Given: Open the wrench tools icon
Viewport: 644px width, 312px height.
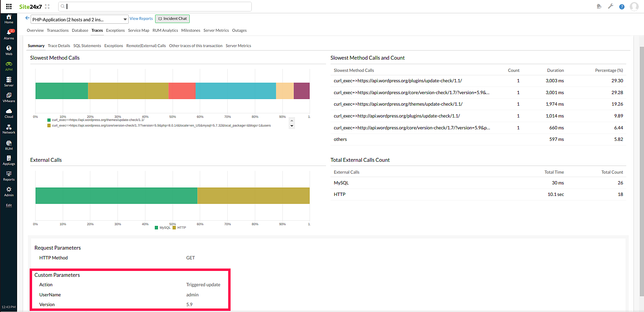Looking at the screenshot, I should [611, 6].
